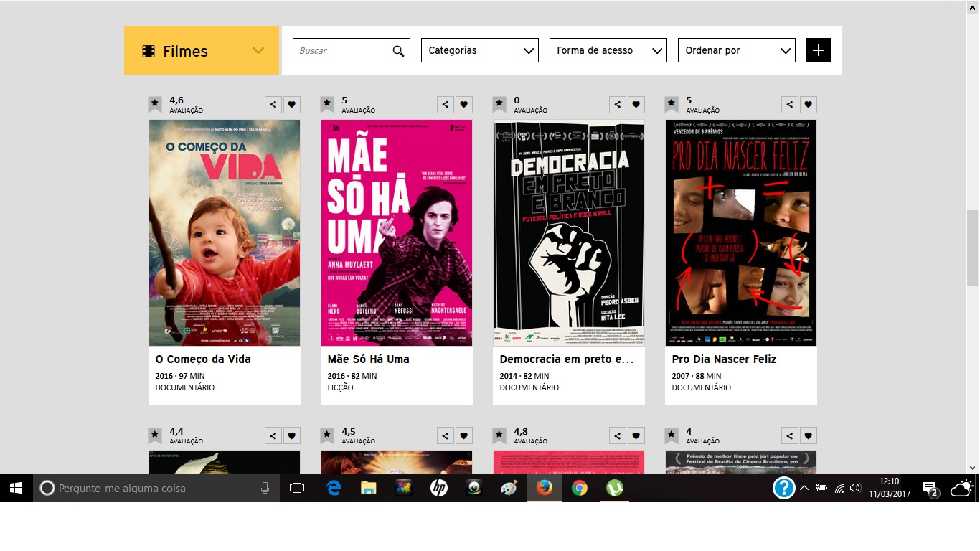Click the O Começo da Vida poster

click(x=225, y=232)
